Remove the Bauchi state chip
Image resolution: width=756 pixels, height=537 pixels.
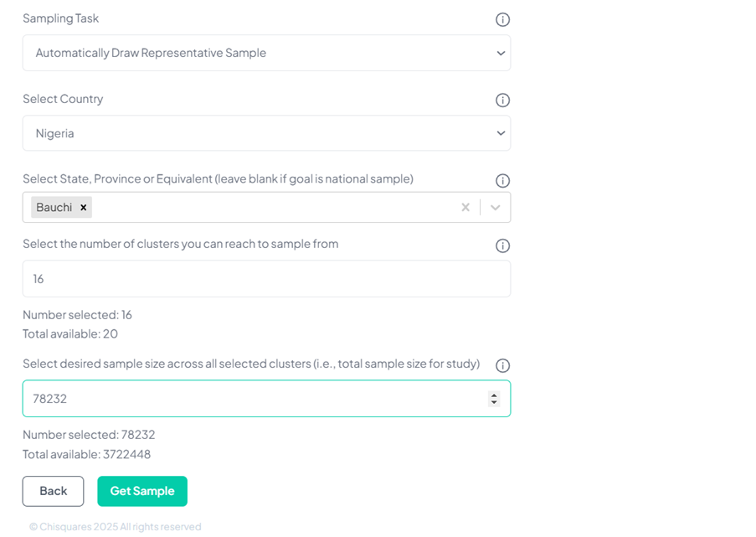pyautogui.click(x=84, y=207)
